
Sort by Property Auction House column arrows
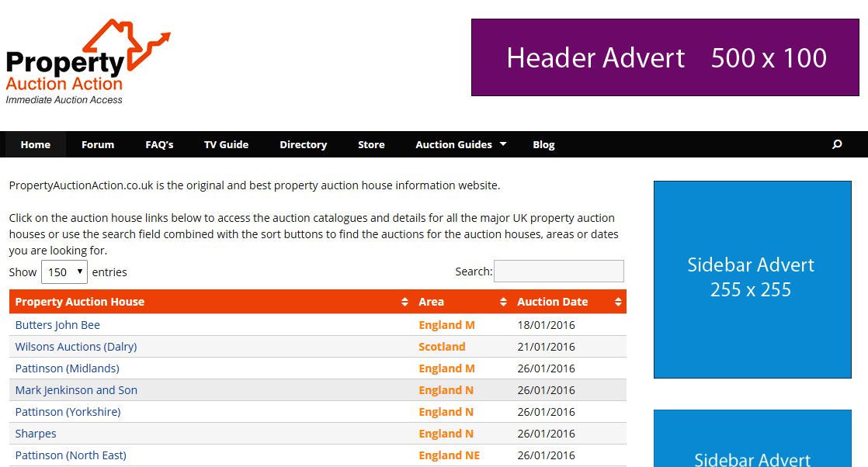point(404,302)
